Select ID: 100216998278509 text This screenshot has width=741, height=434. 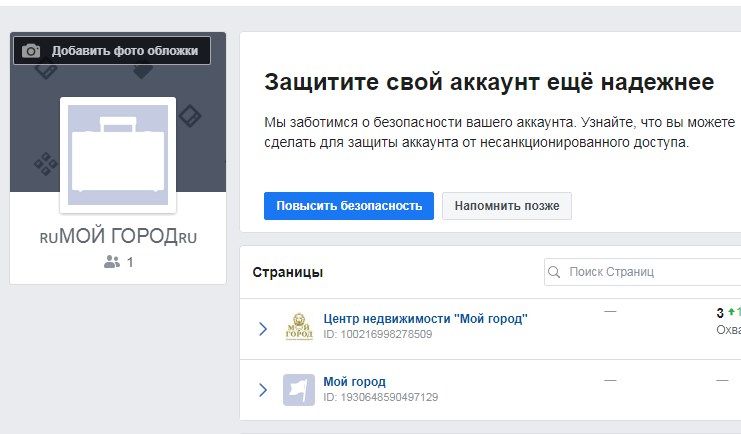point(378,334)
